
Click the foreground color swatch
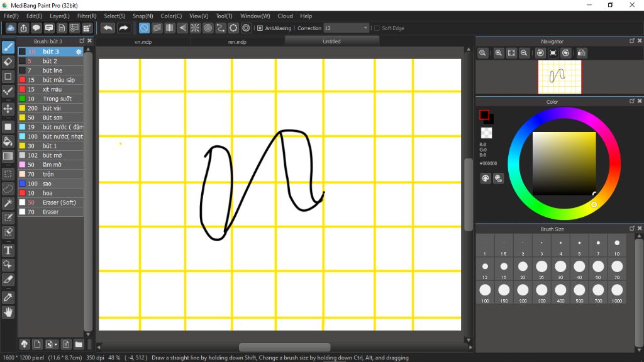coord(484,114)
